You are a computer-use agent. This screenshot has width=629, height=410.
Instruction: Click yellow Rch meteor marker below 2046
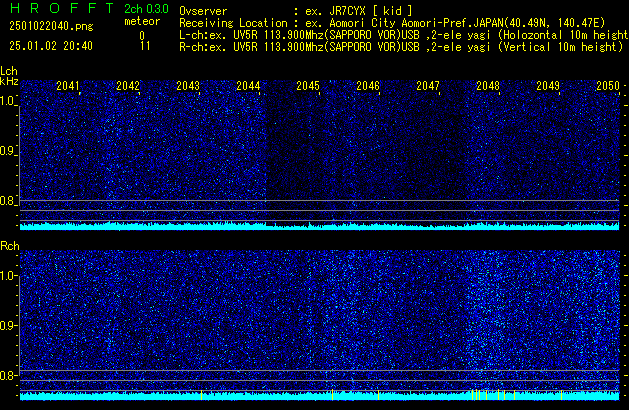(x=378, y=395)
